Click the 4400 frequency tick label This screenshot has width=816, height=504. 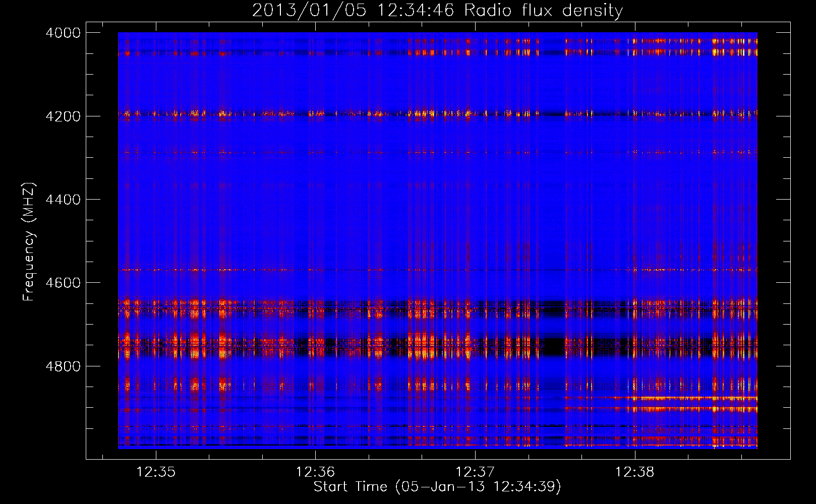(x=63, y=200)
